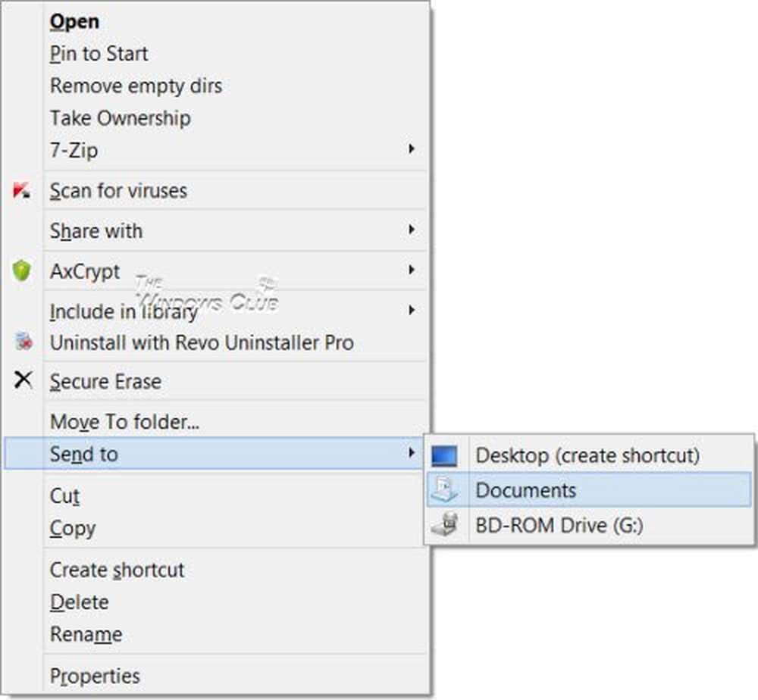Click the Documents folder icon in submenu
Image resolution: width=758 pixels, height=700 pixels.
[445, 491]
